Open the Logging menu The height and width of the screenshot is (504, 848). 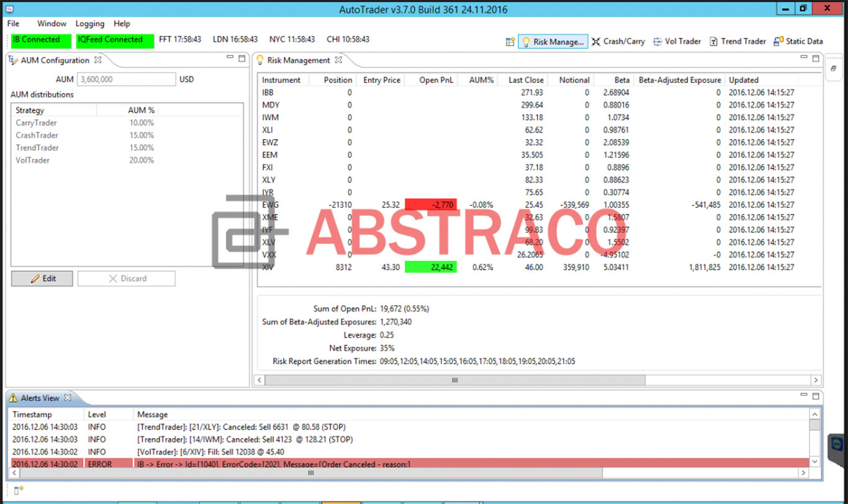click(89, 24)
